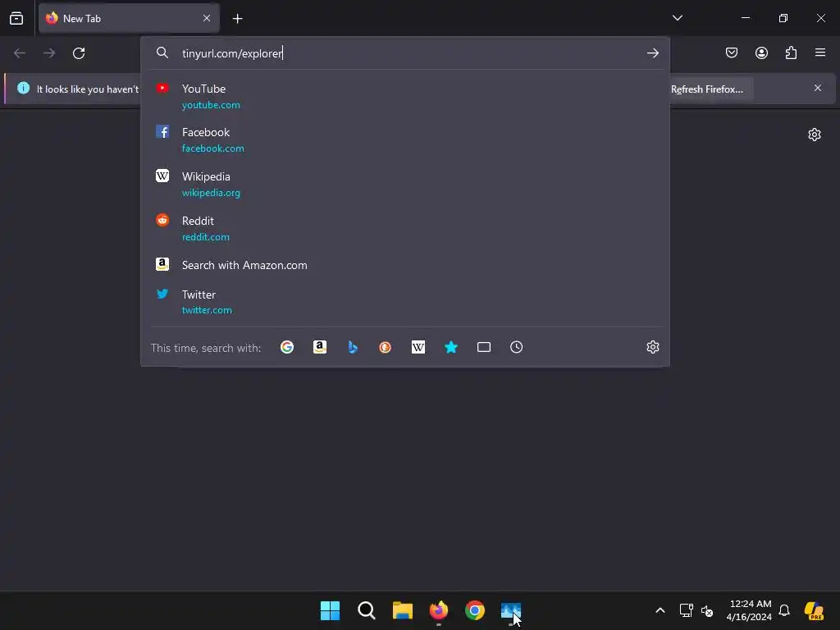This screenshot has width=840, height=630.
Task: Select the Twitter suggestion
Action: 405,302
